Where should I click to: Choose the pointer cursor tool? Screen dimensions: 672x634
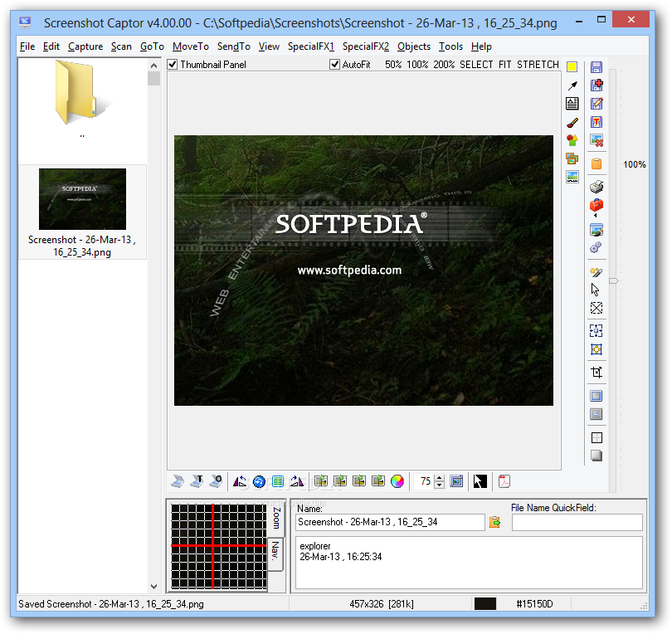[596, 290]
